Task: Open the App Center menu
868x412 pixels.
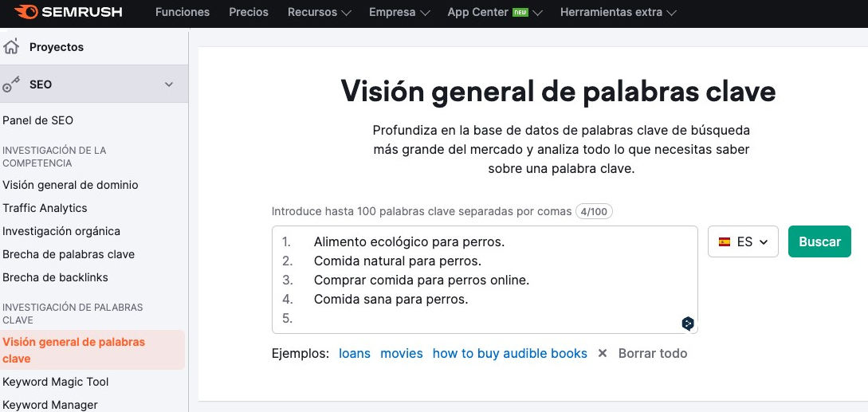Action: [494, 12]
